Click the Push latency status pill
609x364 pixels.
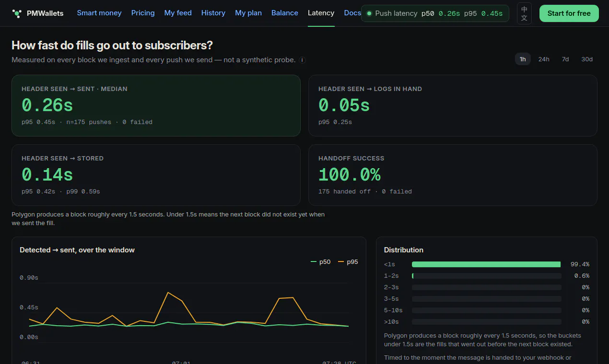coord(435,13)
